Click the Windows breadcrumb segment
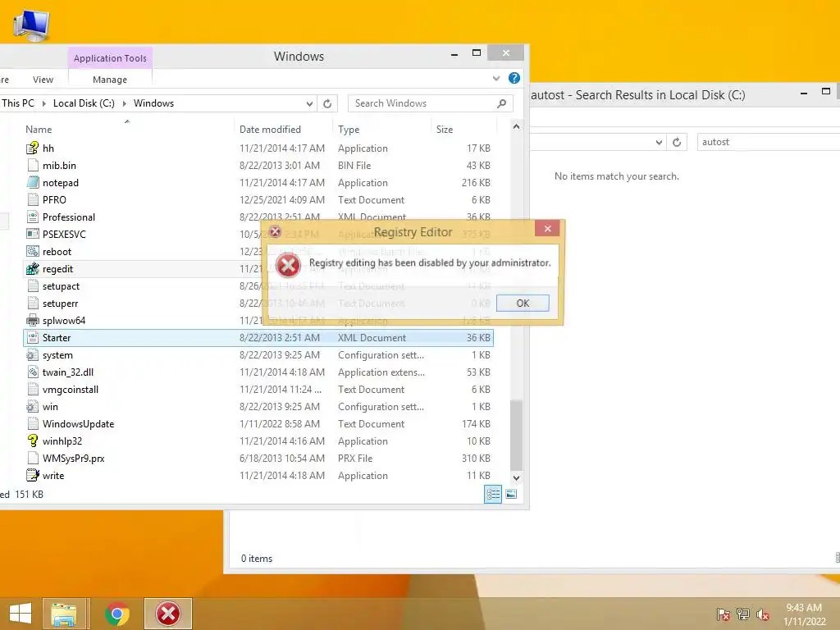The image size is (840, 630). [x=153, y=103]
